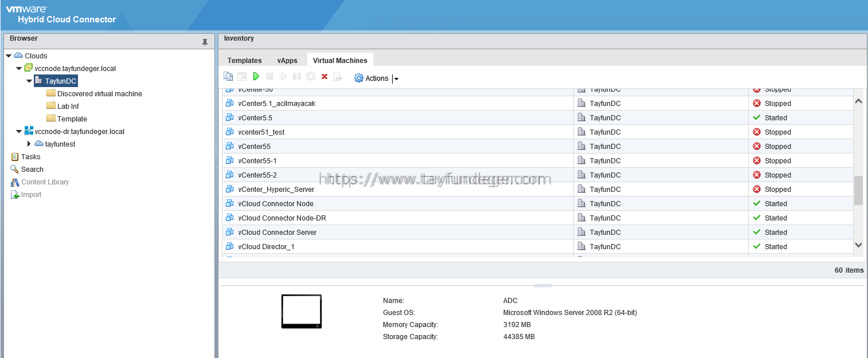Click the VM list vertical scrollbar thumb
868x358 pixels.
(858, 190)
